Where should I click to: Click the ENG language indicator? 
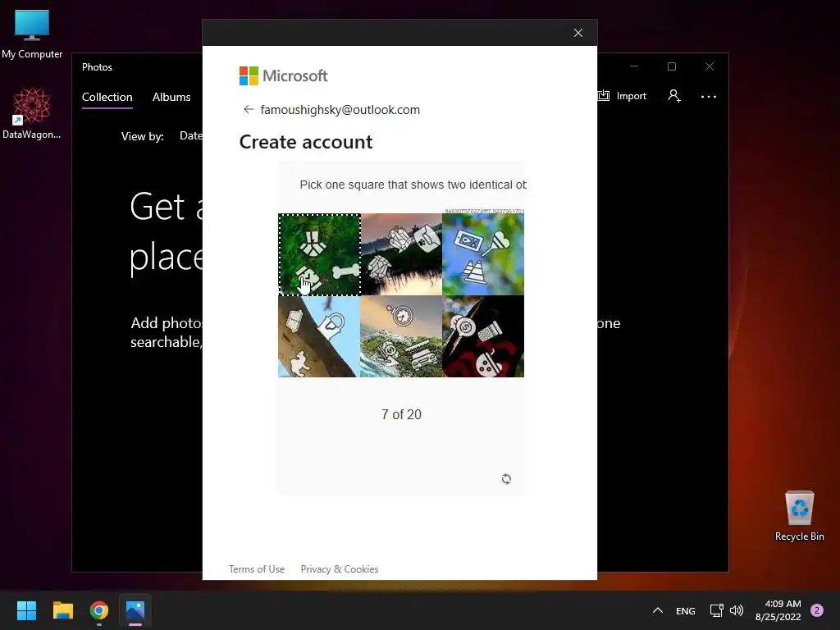685,610
